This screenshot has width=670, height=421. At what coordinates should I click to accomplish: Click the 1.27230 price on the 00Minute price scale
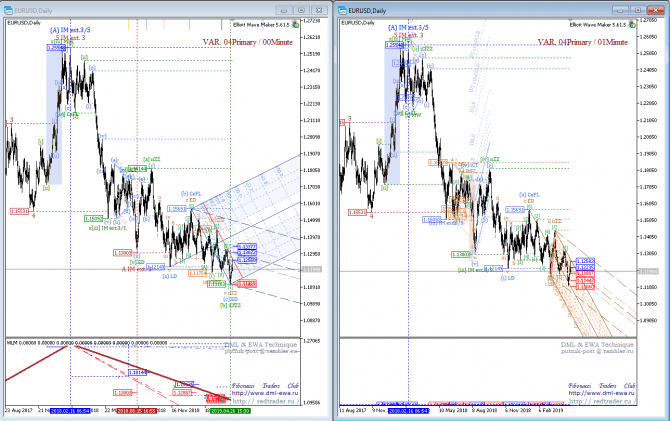[312, 21]
